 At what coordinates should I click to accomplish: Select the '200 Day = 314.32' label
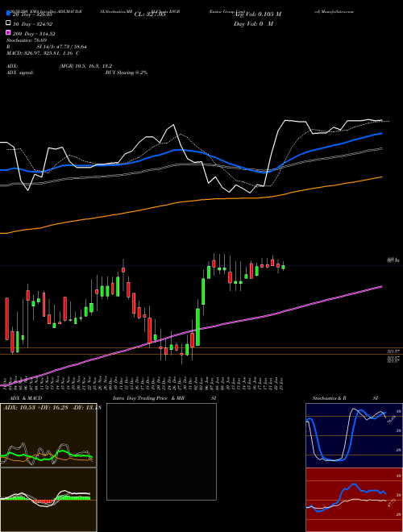click(34, 34)
